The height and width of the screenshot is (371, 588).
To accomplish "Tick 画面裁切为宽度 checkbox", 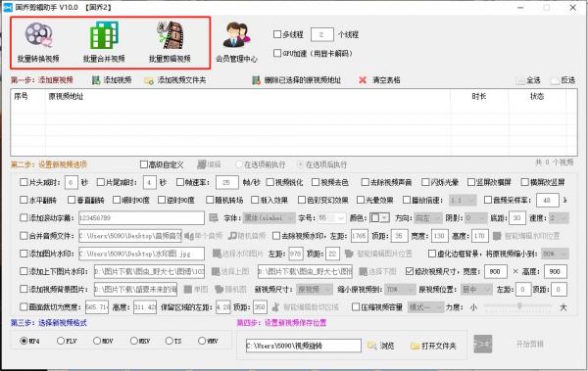I will [x=24, y=307].
